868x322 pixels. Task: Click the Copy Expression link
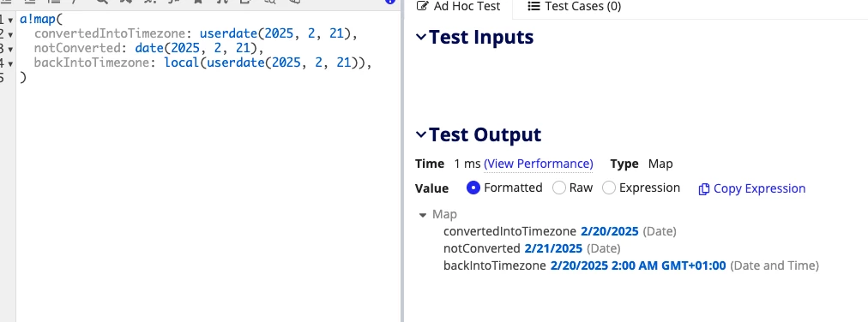(x=751, y=189)
